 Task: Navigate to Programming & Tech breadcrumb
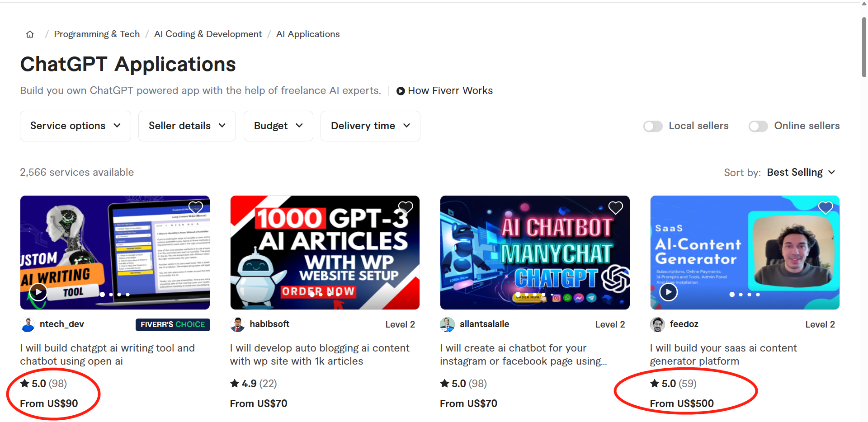pos(97,34)
